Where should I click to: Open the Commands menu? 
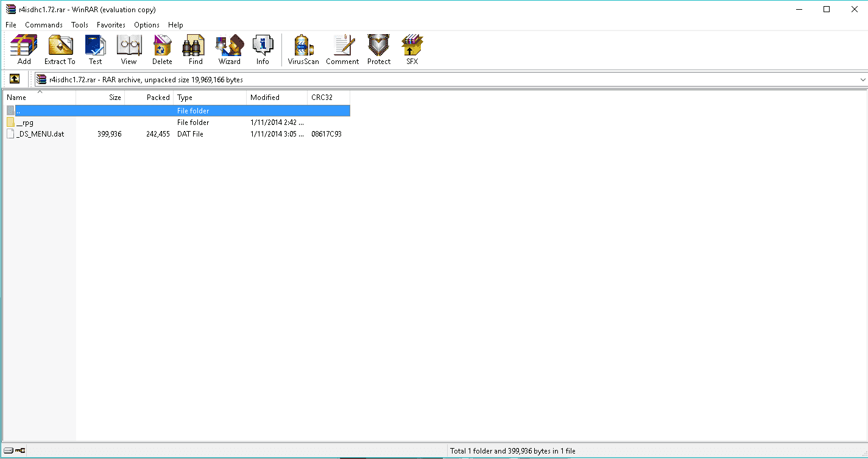(44, 25)
